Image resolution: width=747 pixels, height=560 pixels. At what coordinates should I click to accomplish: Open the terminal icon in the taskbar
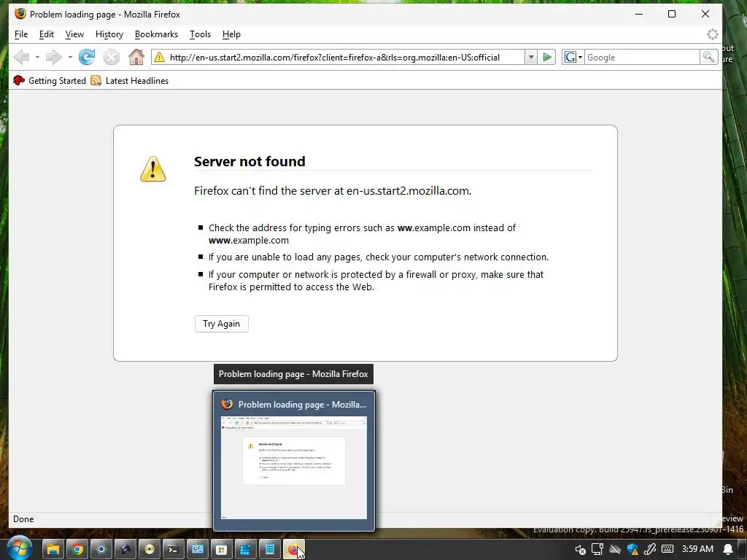tap(174, 550)
